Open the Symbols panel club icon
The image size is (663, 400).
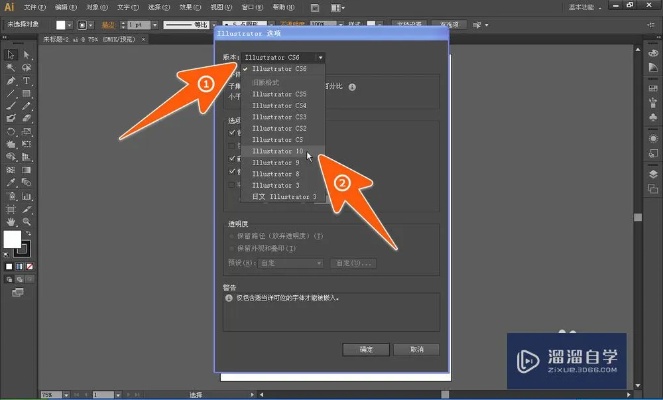(x=653, y=117)
